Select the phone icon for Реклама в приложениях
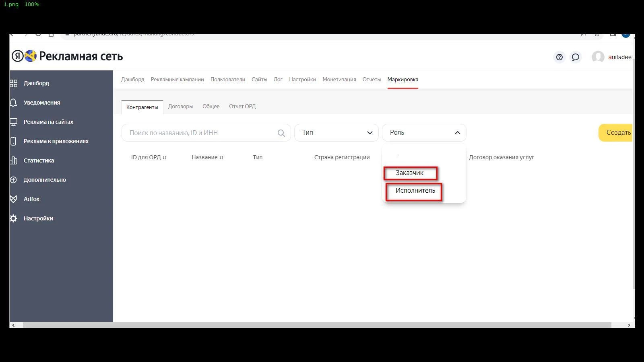The height and width of the screenshot is (362, 644). [14, 141]
